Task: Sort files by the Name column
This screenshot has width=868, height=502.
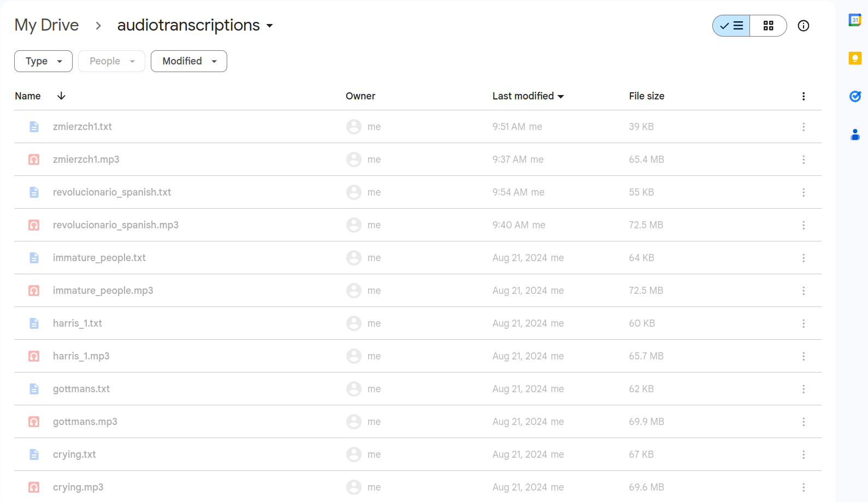Action: [x=28, y=96]
